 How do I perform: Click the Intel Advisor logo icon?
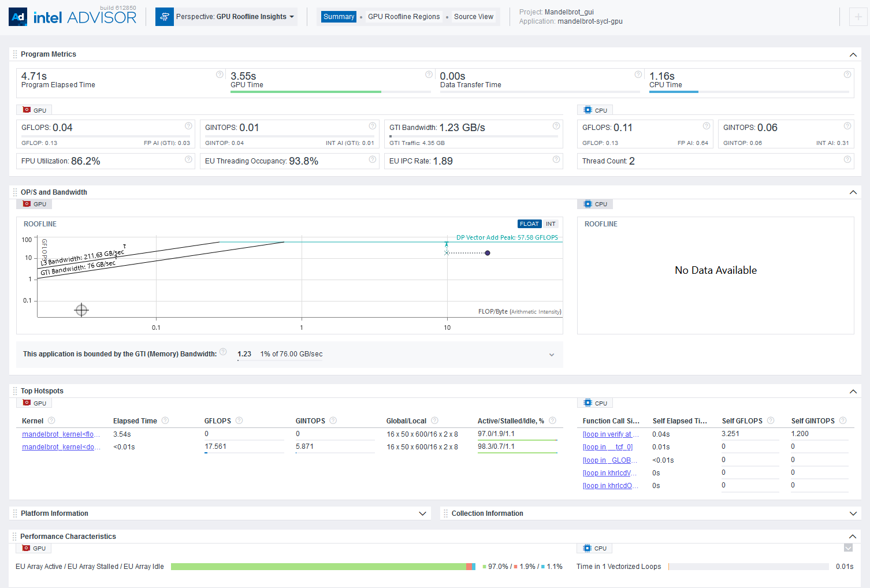pos(18,17)
